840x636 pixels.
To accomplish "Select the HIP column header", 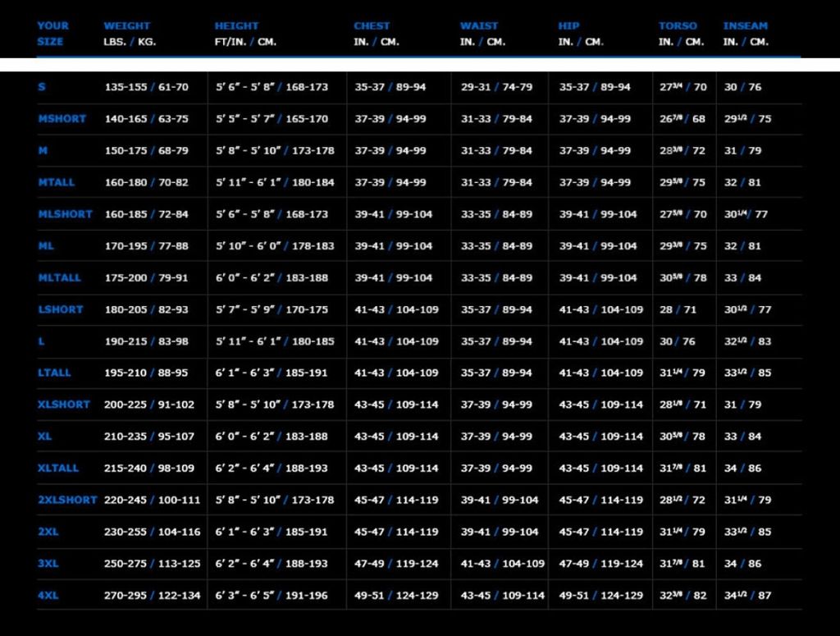I will 568,26.
